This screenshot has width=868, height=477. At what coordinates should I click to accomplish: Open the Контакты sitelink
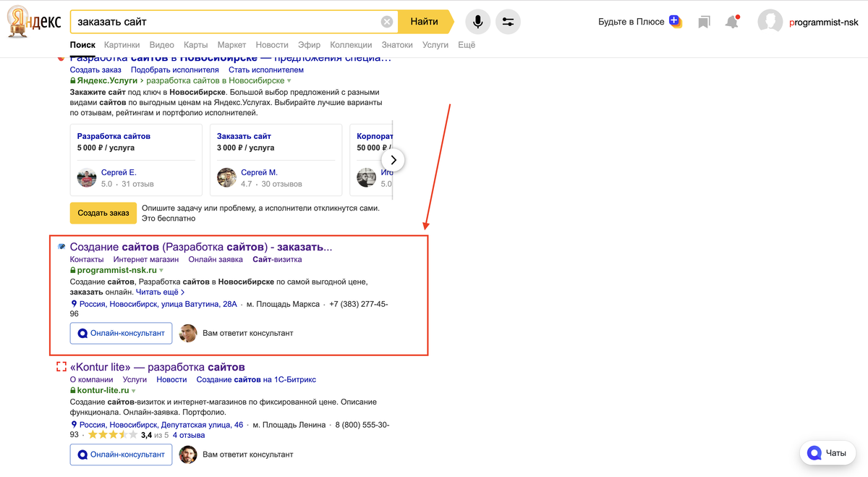87,259
